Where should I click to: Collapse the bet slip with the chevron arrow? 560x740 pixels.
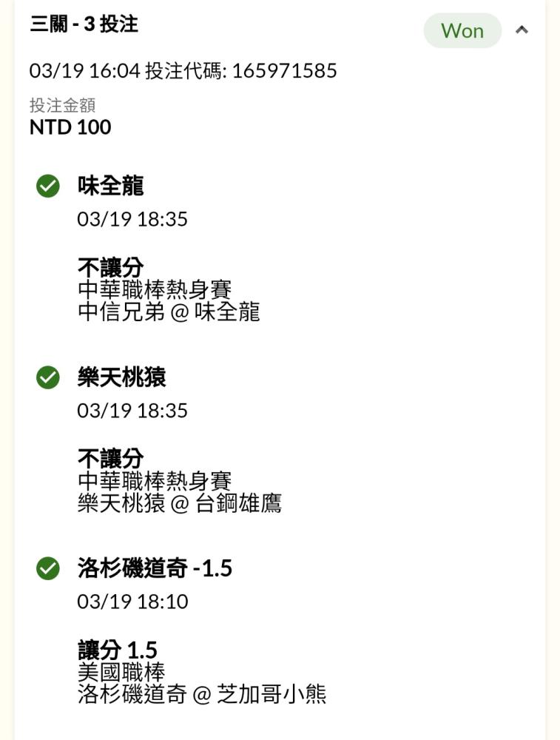click(x=522, y=30)
